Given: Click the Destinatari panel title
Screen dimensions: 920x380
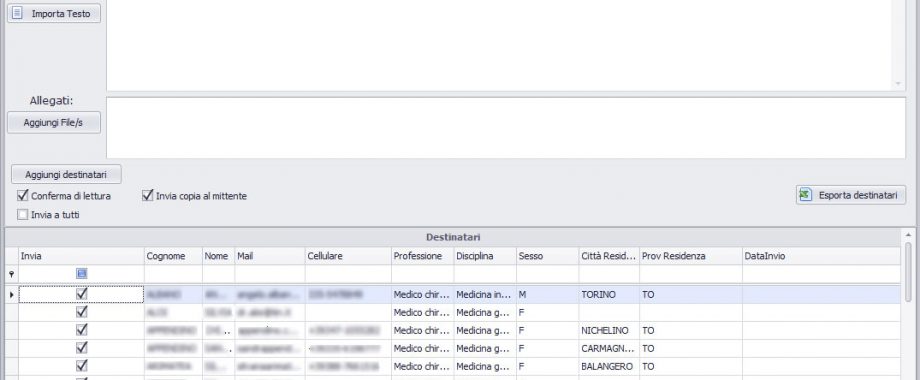Looking at the screenshot, I should 453,237.
